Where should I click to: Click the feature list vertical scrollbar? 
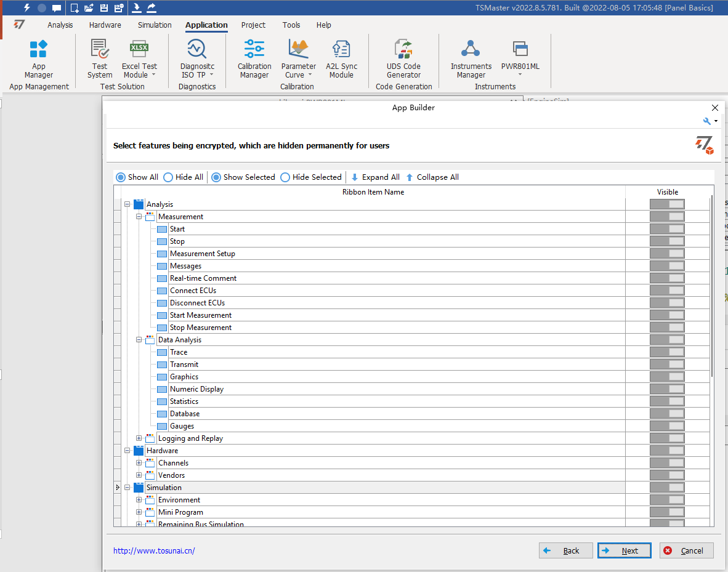[712, 286]
